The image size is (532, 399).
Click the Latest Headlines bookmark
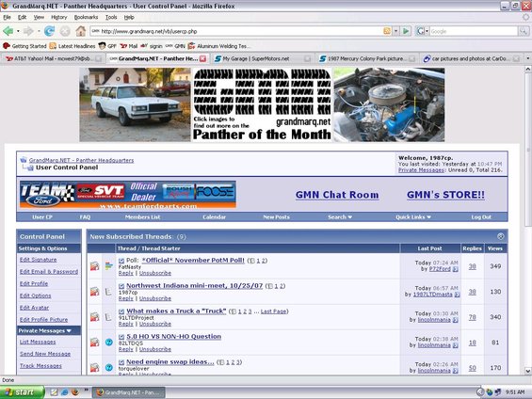click(73, 46)
